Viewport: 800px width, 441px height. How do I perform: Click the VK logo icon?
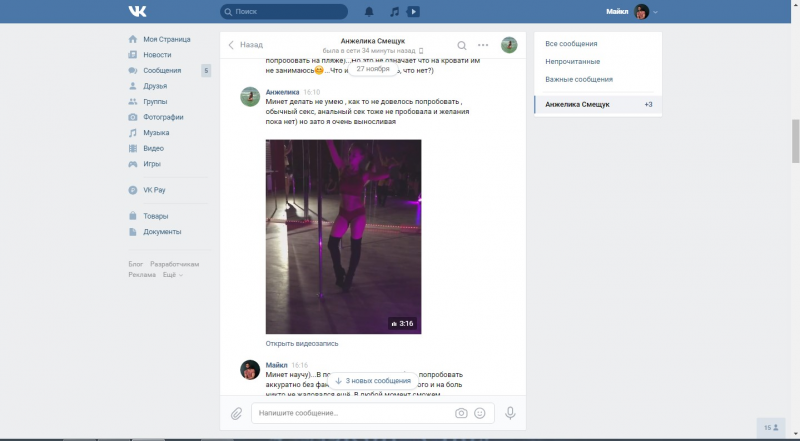pos(137,11)
